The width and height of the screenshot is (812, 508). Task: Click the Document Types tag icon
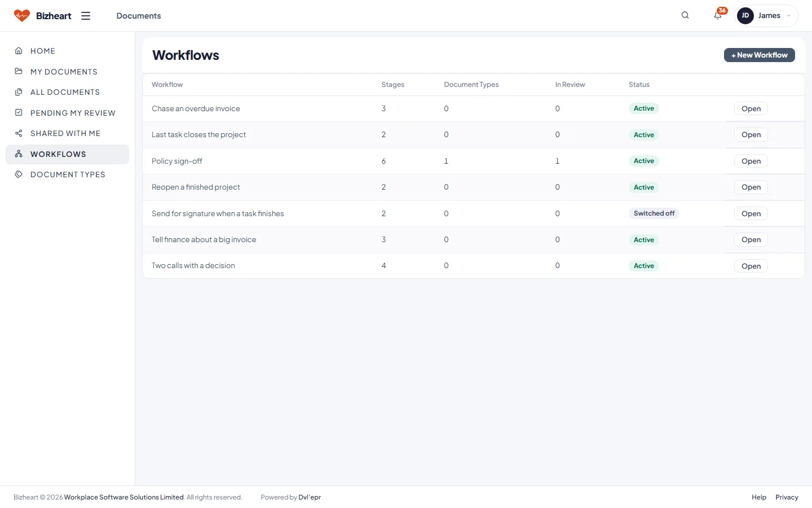(19, 174)
